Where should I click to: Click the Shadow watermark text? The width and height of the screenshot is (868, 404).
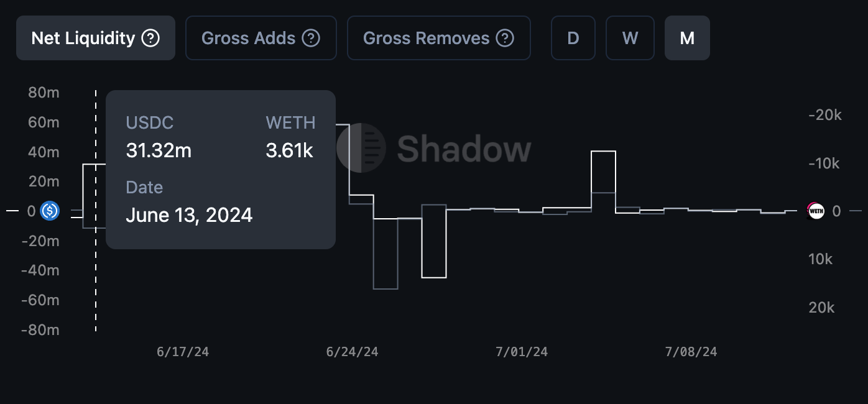coord(464,149)
